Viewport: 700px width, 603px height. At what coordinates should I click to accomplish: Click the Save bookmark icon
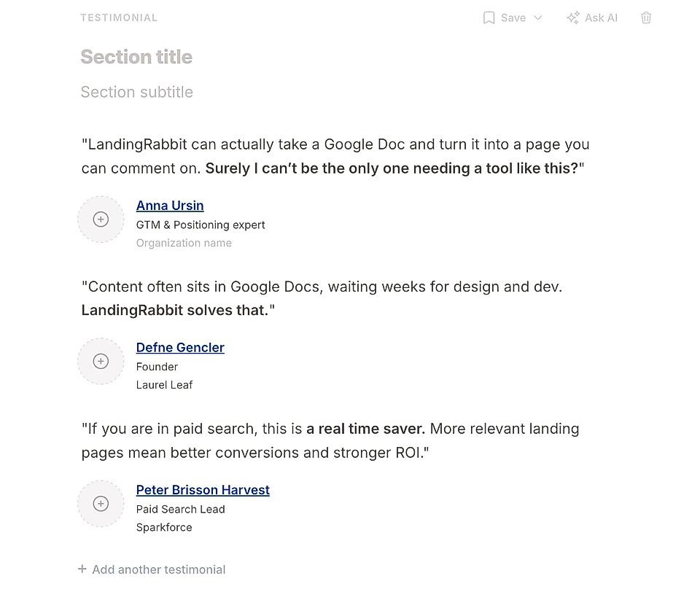click(x=489, y=17)
